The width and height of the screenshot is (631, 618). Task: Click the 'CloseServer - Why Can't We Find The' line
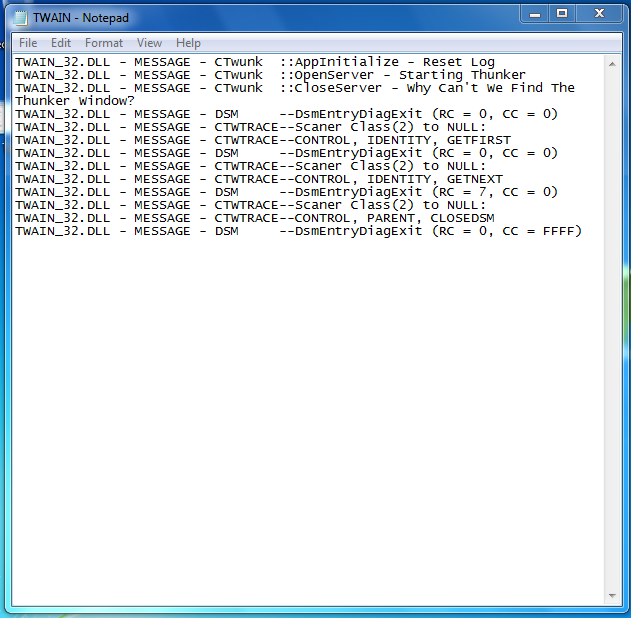pos(295,88)
